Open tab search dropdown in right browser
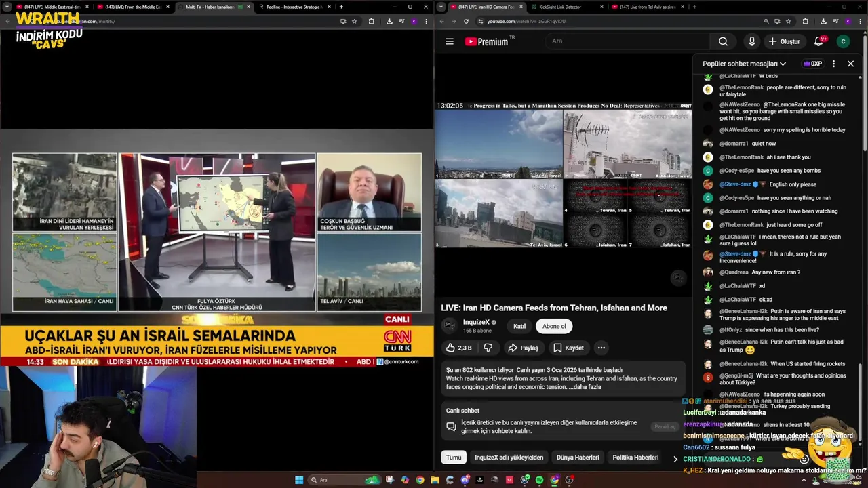This screenshot has width=868, height=488. (441, 7)
